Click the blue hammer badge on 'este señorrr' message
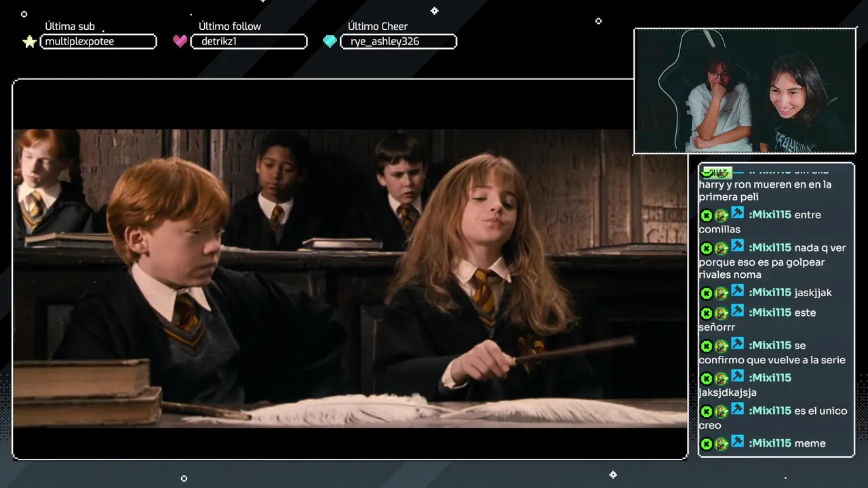The image size is (868, 488). click(737, 311)
